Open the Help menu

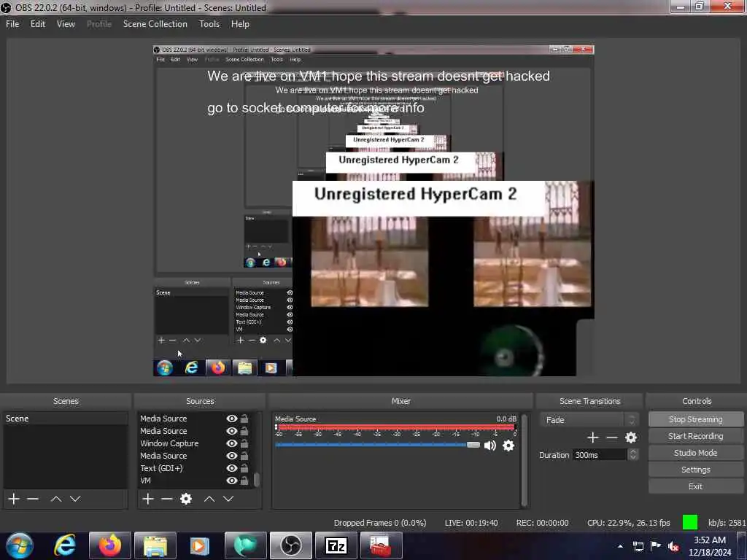tap(240, 24)
